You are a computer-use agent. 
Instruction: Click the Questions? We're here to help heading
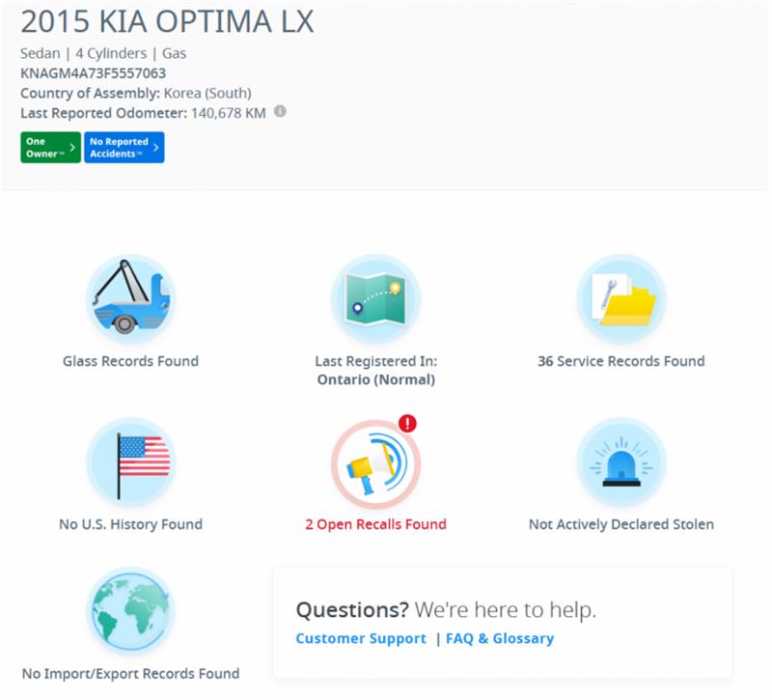coord(446,610)
